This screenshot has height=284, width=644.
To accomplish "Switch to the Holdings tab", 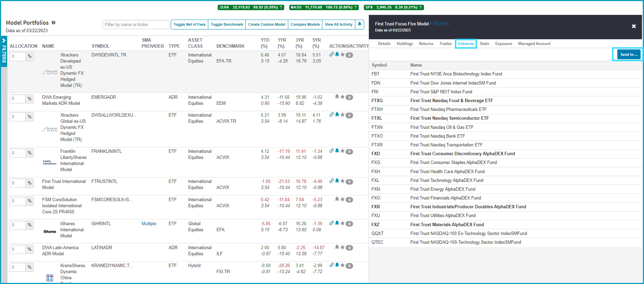I will coord(405,44).
